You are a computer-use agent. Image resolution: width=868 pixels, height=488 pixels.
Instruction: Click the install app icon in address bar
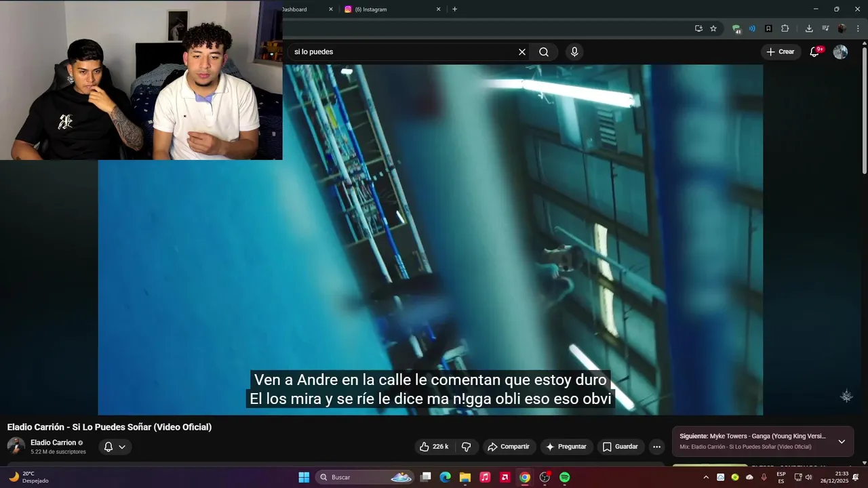coord(698,28)
